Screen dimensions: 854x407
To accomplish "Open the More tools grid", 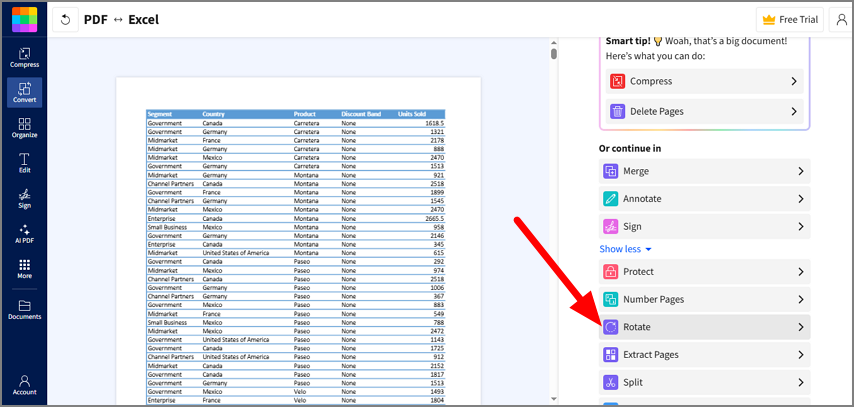I will [25, 269].
